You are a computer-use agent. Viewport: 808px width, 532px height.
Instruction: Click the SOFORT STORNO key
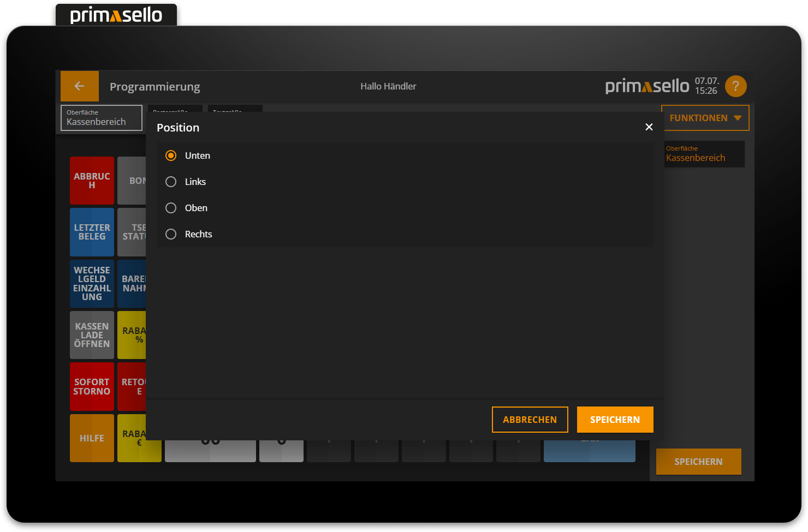tap(92, 386)
